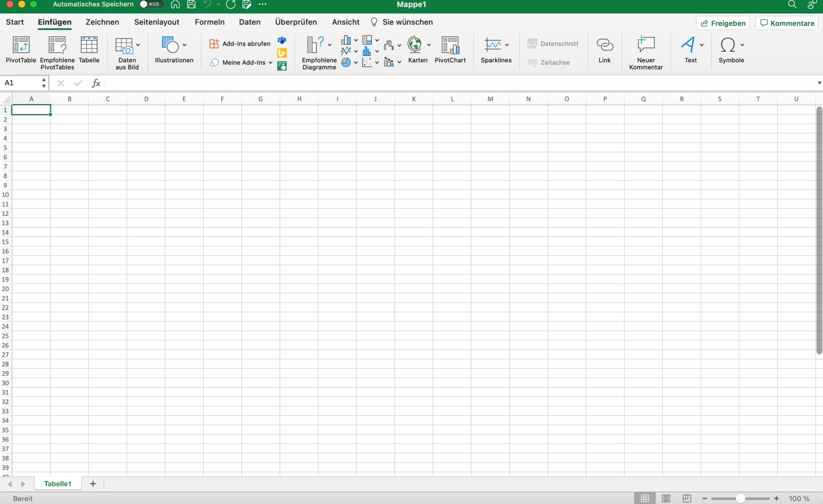Screen dimensions: 823x504
Task: Open the Symbole dropdown arrow
Action: click(742, 45)
